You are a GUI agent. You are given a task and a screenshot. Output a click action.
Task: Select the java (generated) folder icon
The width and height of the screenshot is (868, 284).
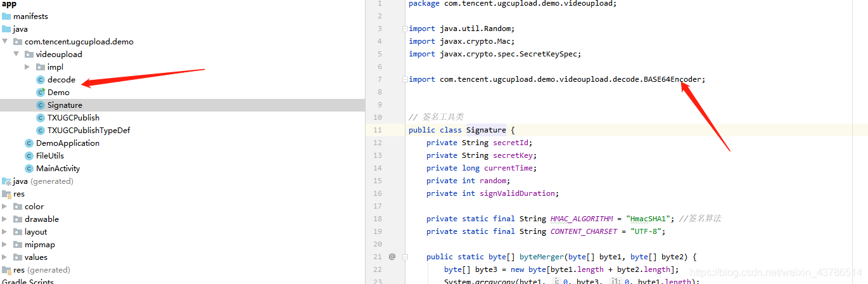(x=6, y=181)
